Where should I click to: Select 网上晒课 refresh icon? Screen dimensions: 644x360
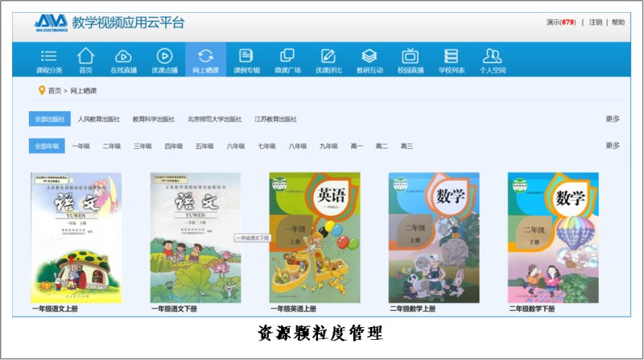click(205, 56)
